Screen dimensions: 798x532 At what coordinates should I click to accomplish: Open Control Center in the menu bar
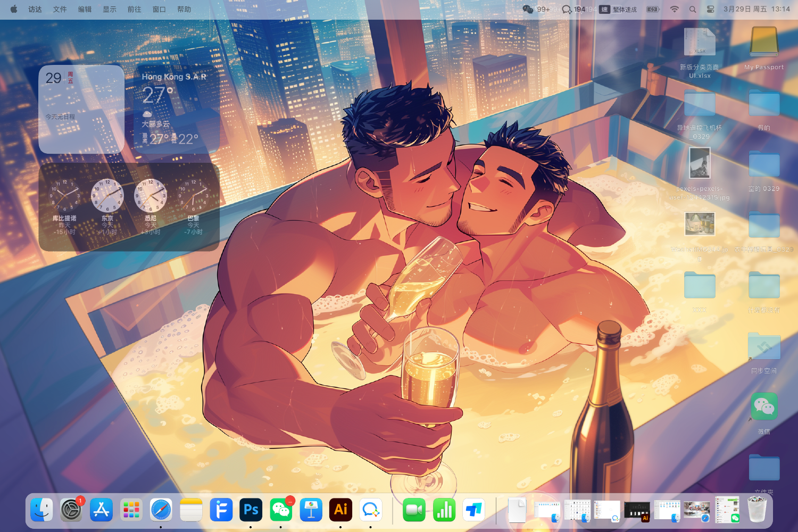tap(710, 10)
